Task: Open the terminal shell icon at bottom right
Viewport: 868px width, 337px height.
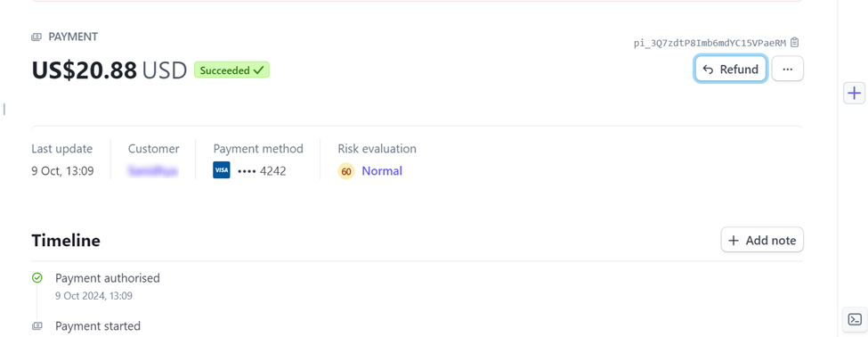Action: pyautogui.click(x=855, y=319)
